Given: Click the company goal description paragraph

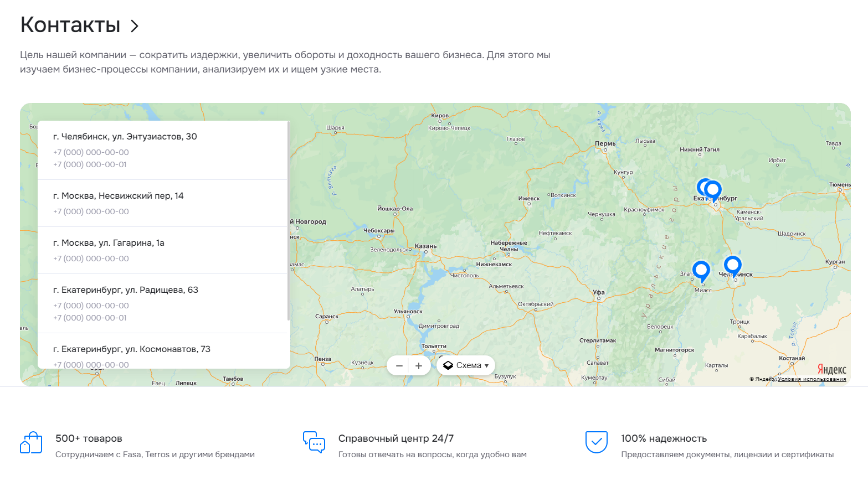Looking at the screenshot, I should (x=285, y=62).
